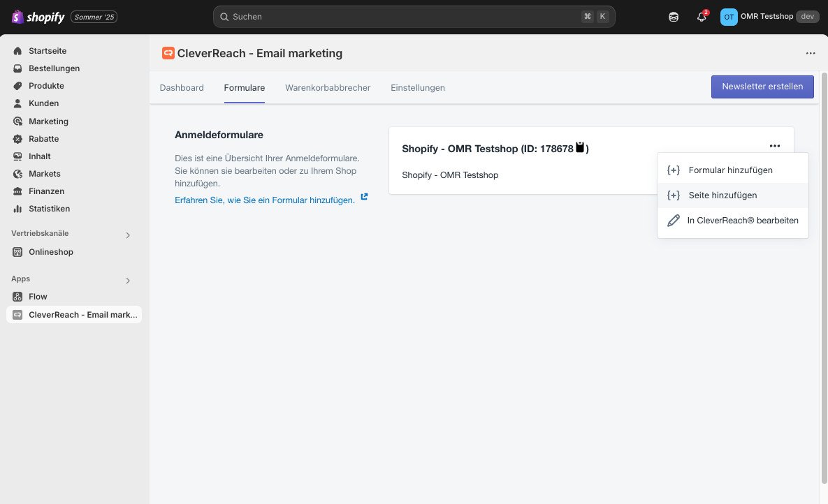Open the OMR Testshop account menu

point(770,17)
